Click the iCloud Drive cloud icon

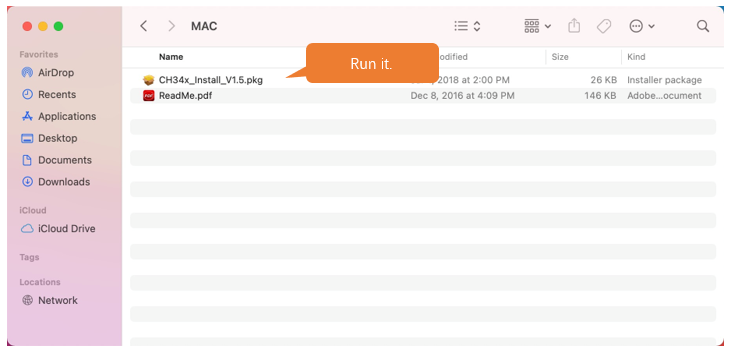[x=27, y=229]
